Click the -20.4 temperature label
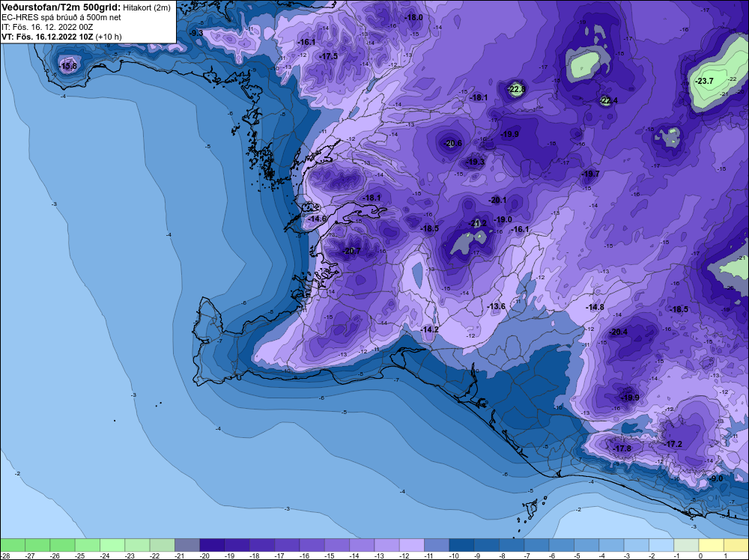The height and width of the screenshot is (560, 749). click(x=619, y=332)
